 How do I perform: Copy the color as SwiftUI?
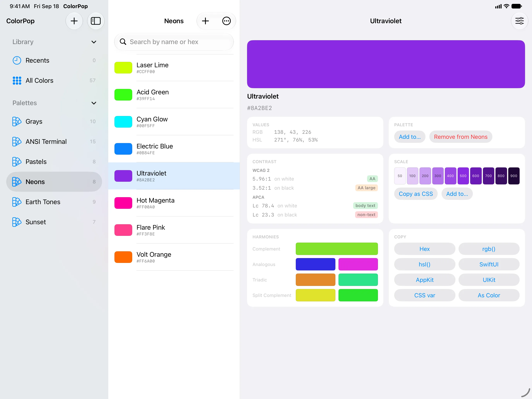489,264
